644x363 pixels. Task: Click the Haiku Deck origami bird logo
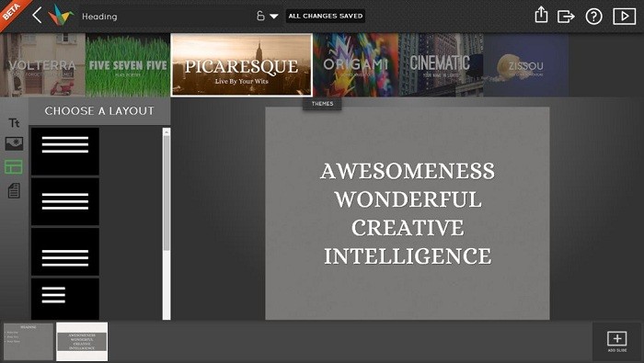click(61, 16)
